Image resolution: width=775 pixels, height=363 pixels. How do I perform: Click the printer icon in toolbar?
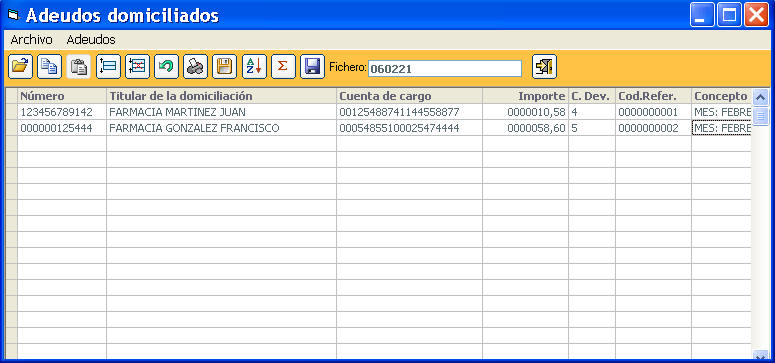(195, 66)
